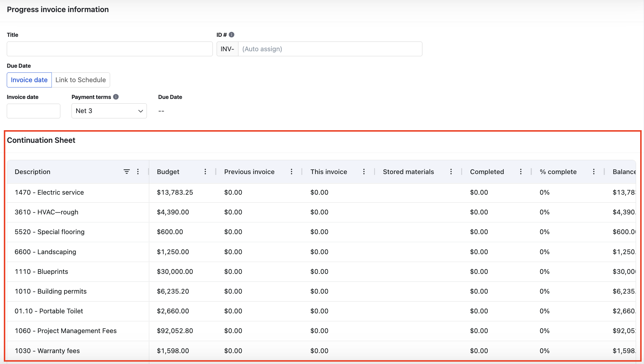Open % complete column options menu
Screen dimensions: 644x364
pos(594,172)
